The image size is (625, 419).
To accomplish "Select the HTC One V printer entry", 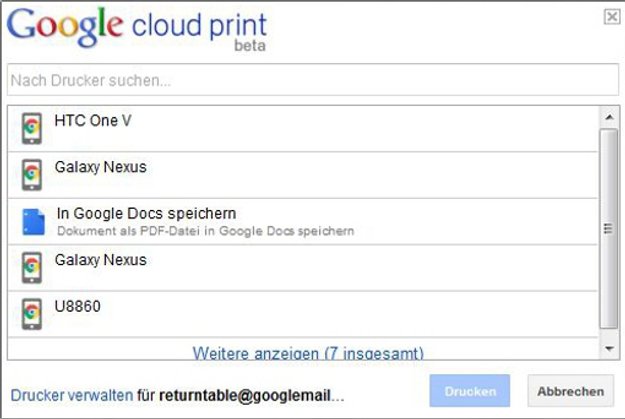I will 303,129.
